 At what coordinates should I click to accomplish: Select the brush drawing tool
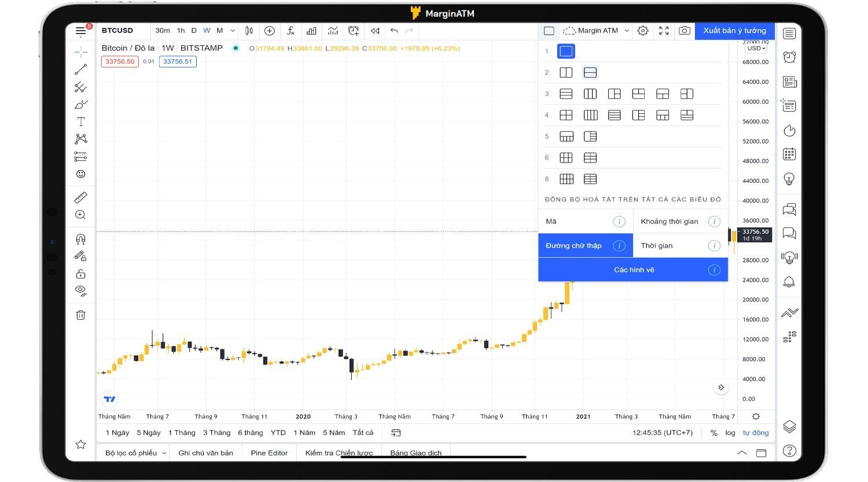(80, 105)
